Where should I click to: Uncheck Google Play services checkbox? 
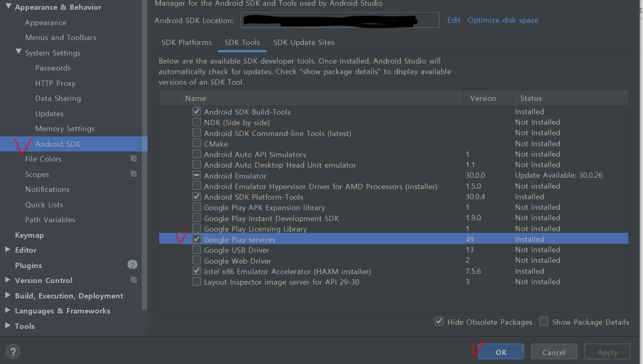[196, 239]
